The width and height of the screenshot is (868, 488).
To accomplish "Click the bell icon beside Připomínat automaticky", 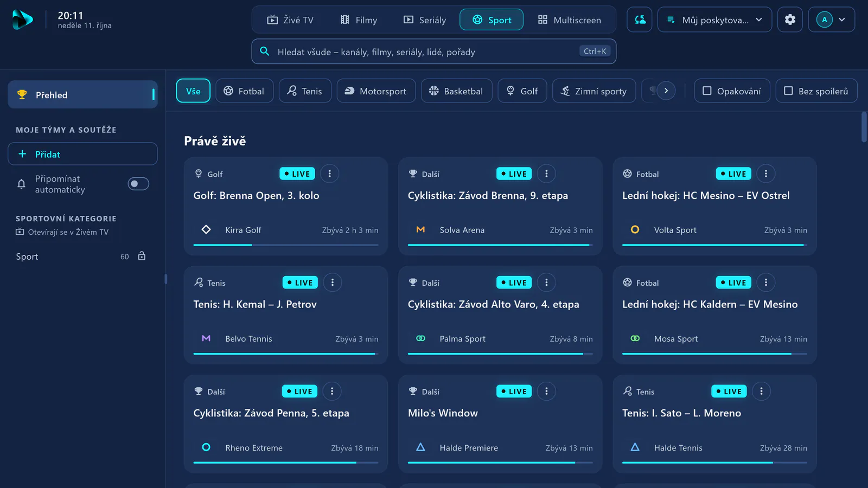I will click(21, 184).
